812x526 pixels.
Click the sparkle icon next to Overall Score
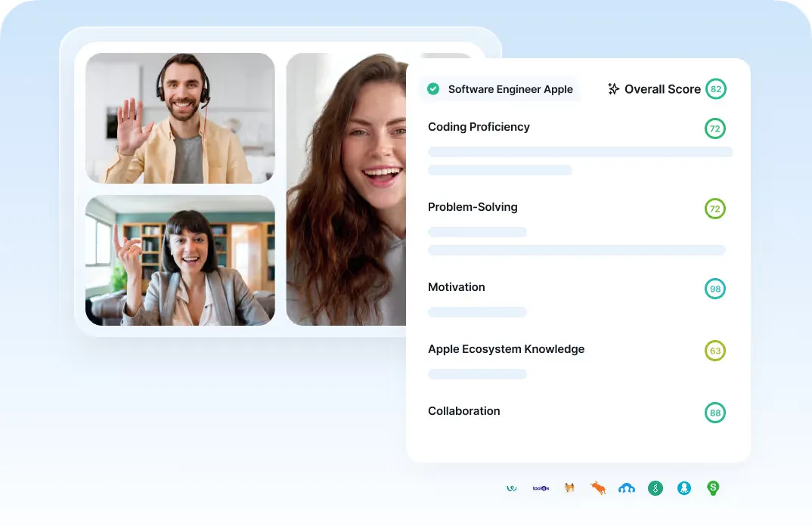613,89
